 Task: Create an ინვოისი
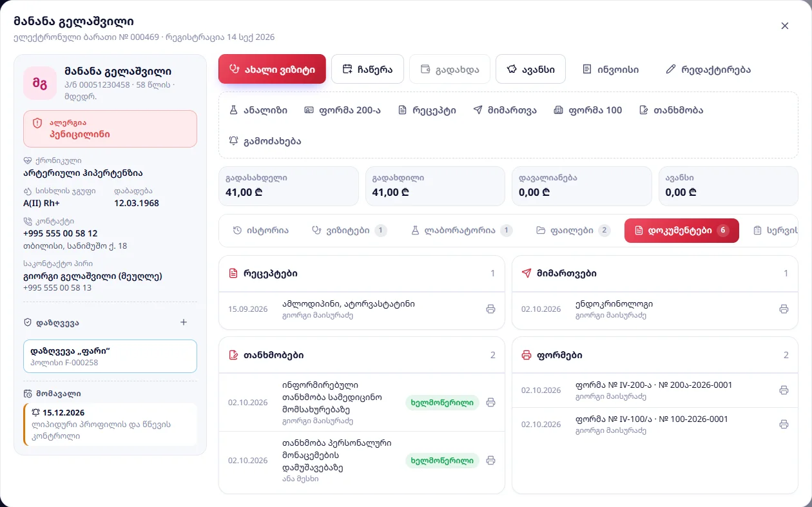click(610, 69)
